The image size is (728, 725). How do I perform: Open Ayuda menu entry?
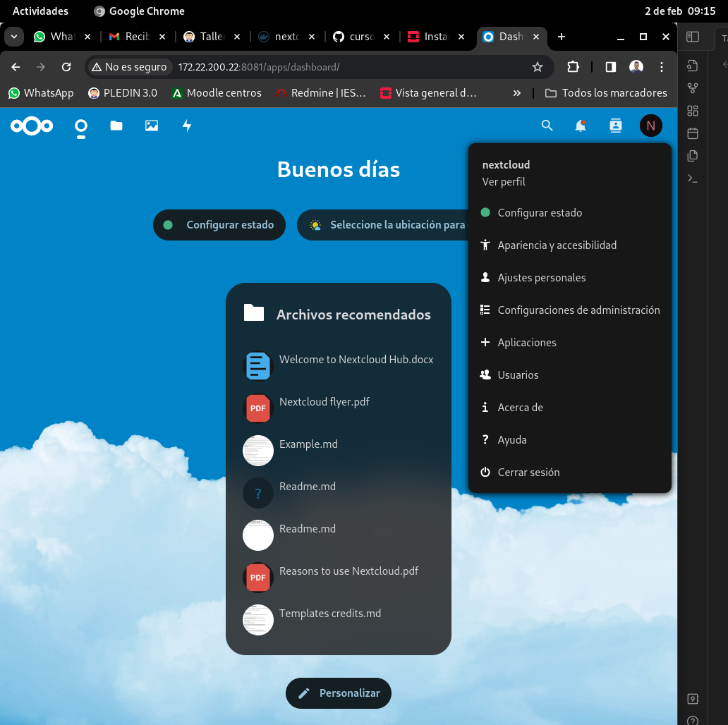click(x=570, y=440)
